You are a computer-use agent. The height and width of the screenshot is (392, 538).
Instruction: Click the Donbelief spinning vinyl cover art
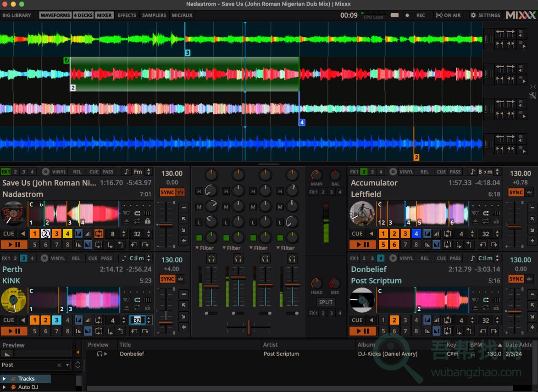point(362,300)
